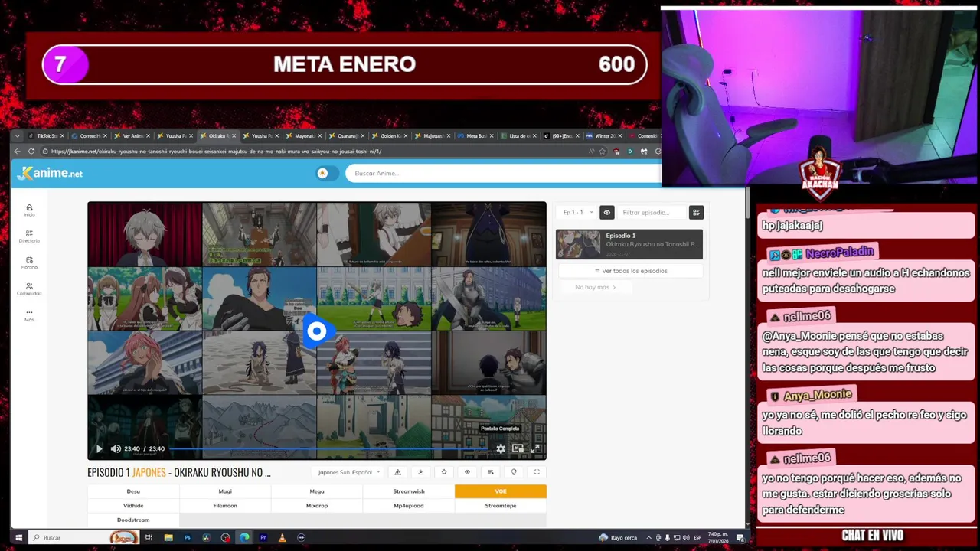980x551 pixels.
Task: Play the video in the player
Action: click(99, 449)
